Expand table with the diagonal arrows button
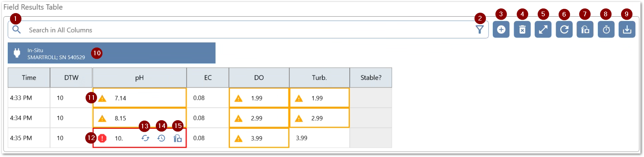 click(x=543, y=30)
